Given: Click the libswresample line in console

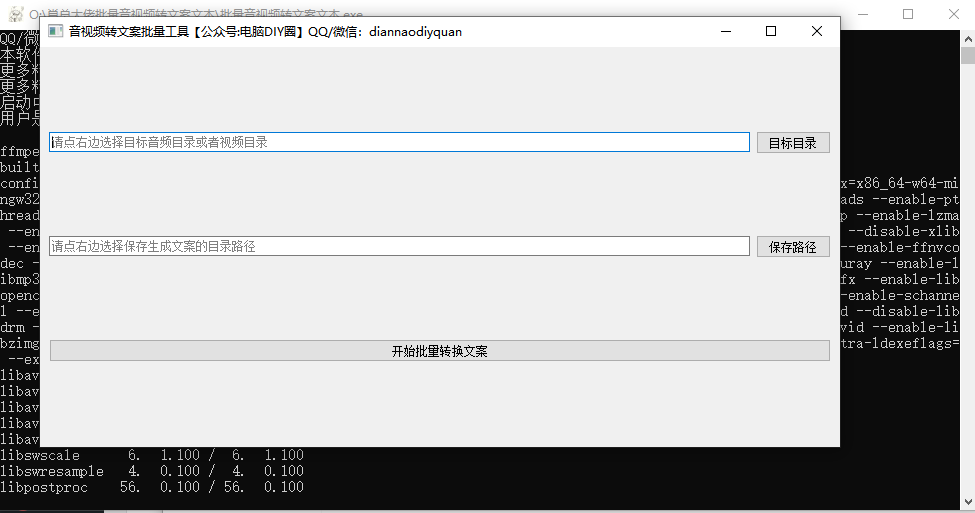Looking at the screenshot, I should (152, 471).
